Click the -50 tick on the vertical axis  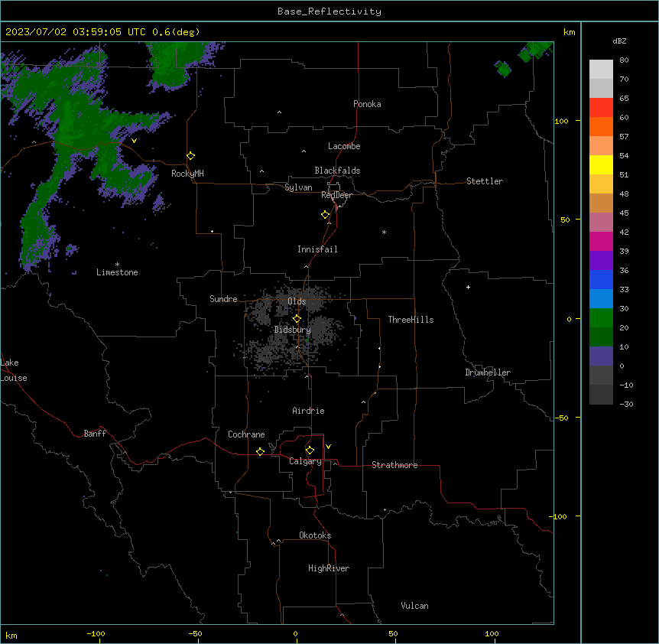[561, 418]
